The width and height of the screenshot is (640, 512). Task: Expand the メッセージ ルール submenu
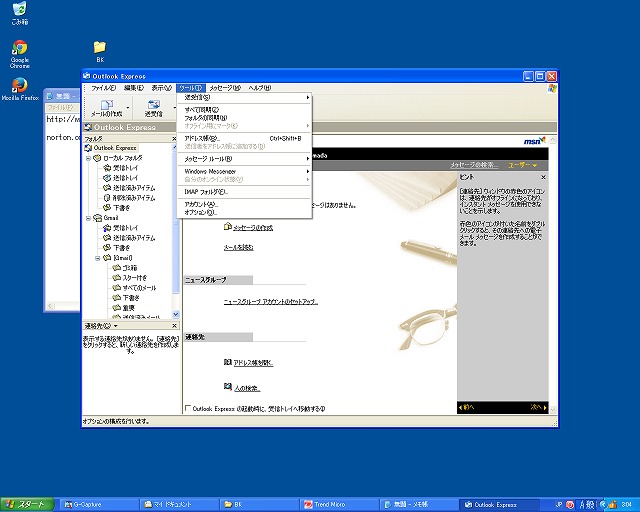[244, 159]
